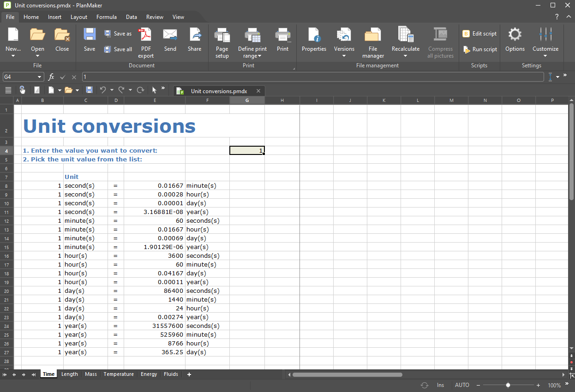This screenshot has width=575, height=392.
Task: Click the PDF export icon
Action: 146,35
